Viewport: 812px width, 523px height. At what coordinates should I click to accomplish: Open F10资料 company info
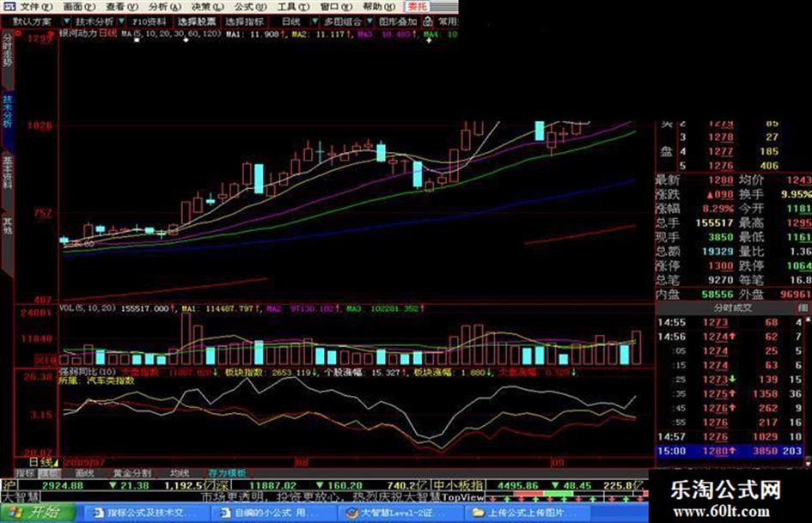coord(150,21)
